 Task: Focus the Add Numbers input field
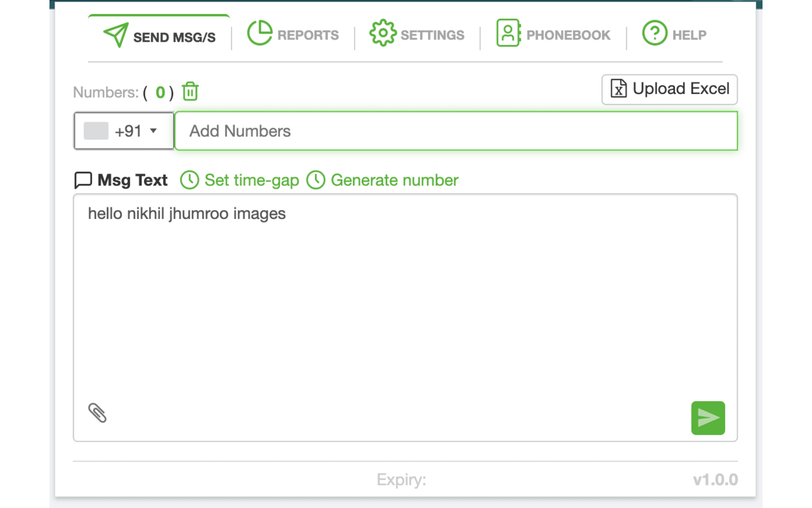455,131
